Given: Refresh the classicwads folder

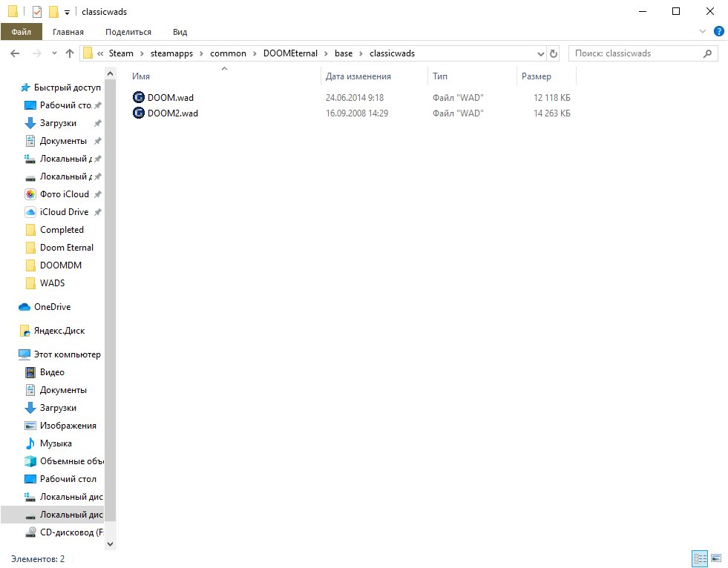Looking at the screenshot, I should (x=553, y=54).
